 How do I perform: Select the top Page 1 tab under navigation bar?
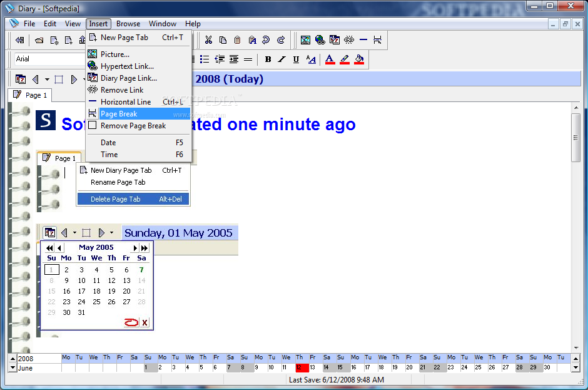tap(31, 95)
